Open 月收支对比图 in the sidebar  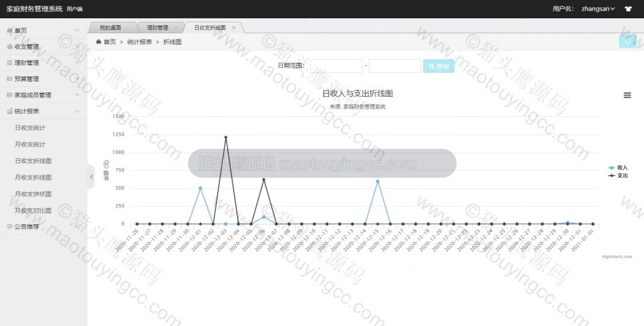(33, 210)
